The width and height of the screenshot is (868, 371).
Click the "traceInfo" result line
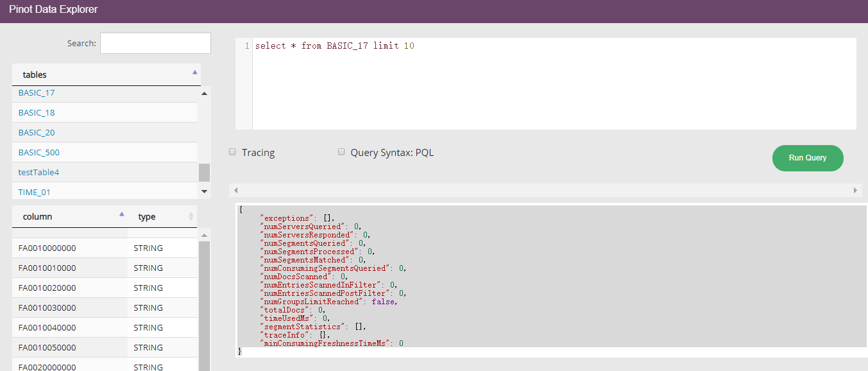coord(295,335)
